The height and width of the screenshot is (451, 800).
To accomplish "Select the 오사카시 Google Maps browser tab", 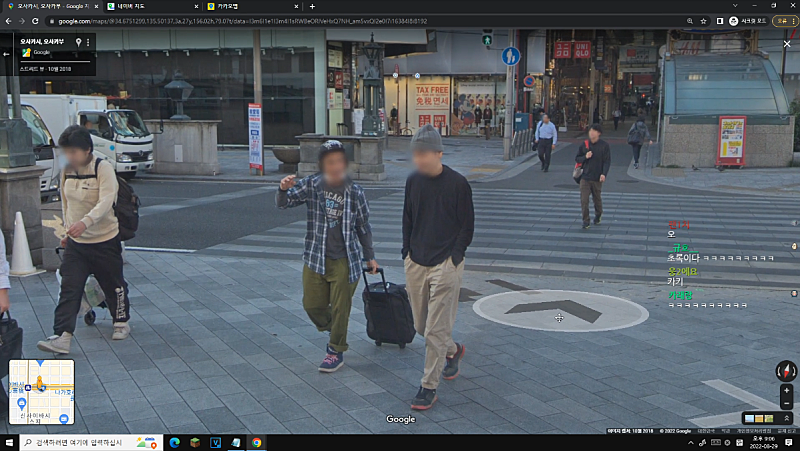I will pos(53,6).
